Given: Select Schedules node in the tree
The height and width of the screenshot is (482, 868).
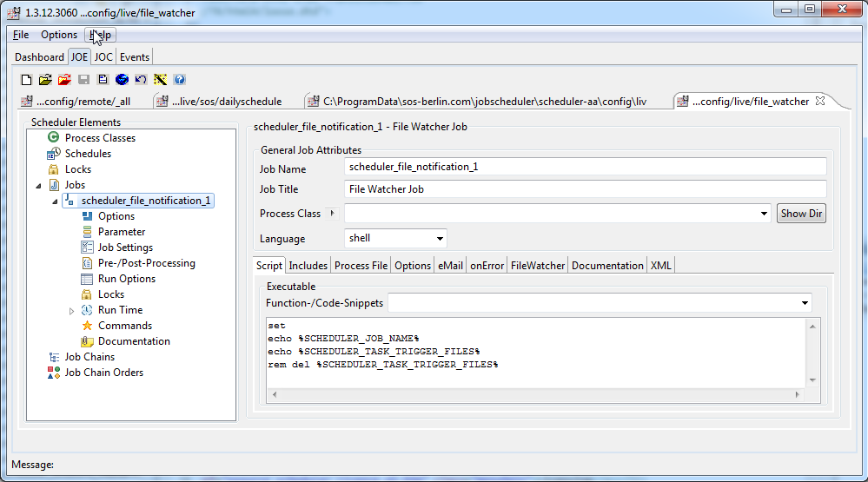Looking at the screenshot, I should click(88, 154).
